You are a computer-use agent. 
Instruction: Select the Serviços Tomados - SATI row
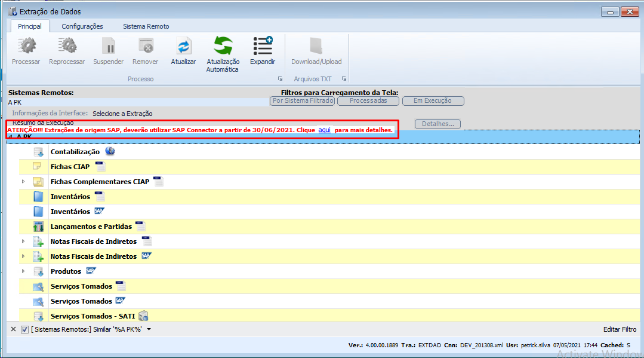pyautogui.click(x=329, y=316)
